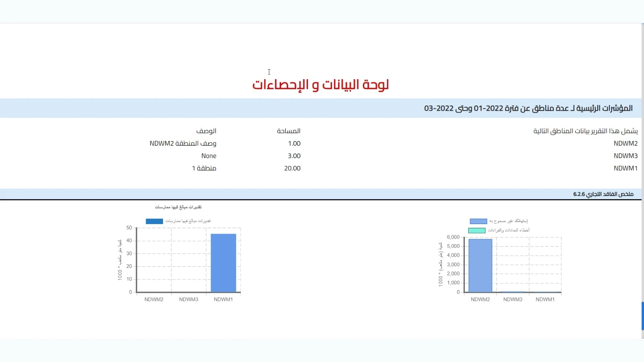Click the المساحة column header
644x362 pixels.
click(x=289, y=131)
